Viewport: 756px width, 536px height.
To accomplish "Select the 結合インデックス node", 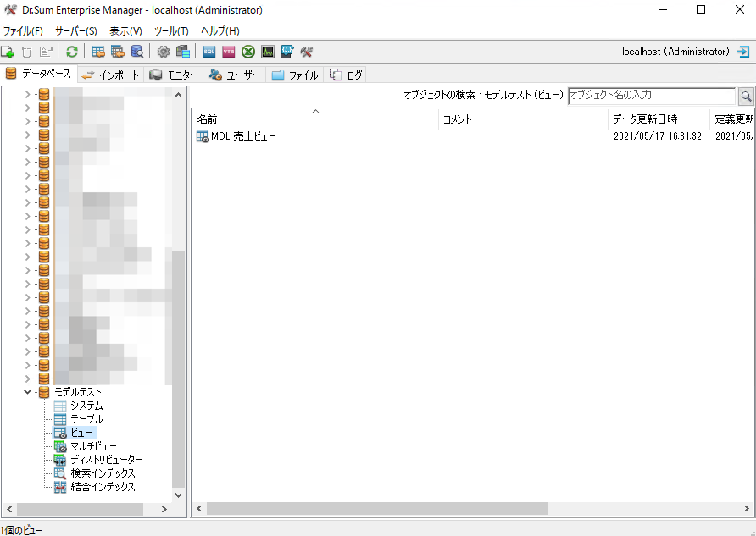I will [103, 486].
